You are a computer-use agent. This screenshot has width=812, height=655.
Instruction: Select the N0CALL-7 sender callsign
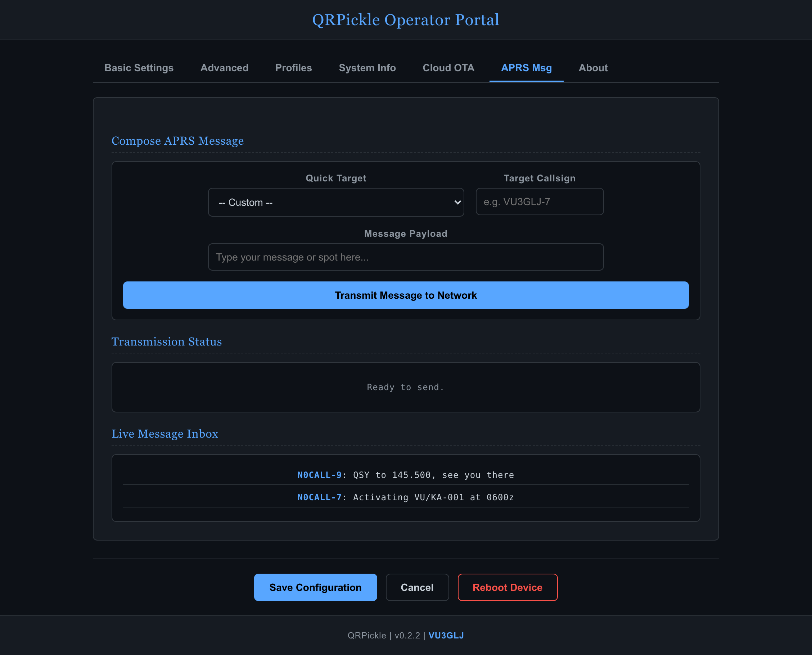tap(319, 497)
